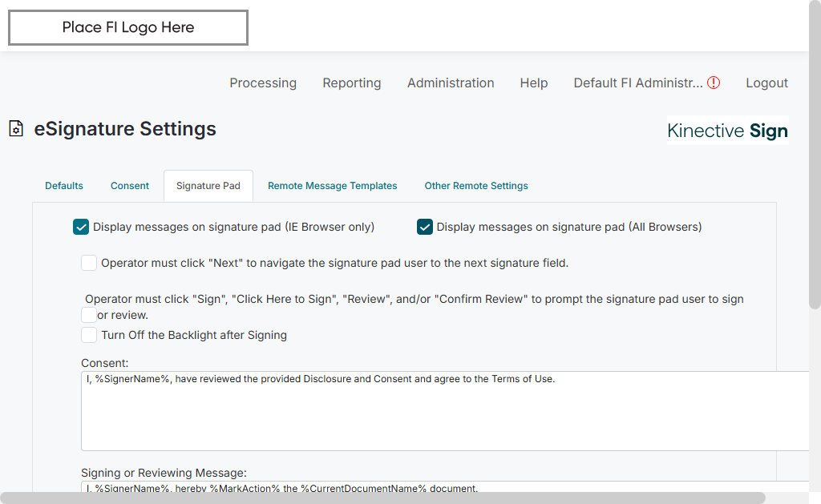Enable Turn Off the Backlight after Signing
The width and height of the screenshot is (821, 504).
point(89,335)
